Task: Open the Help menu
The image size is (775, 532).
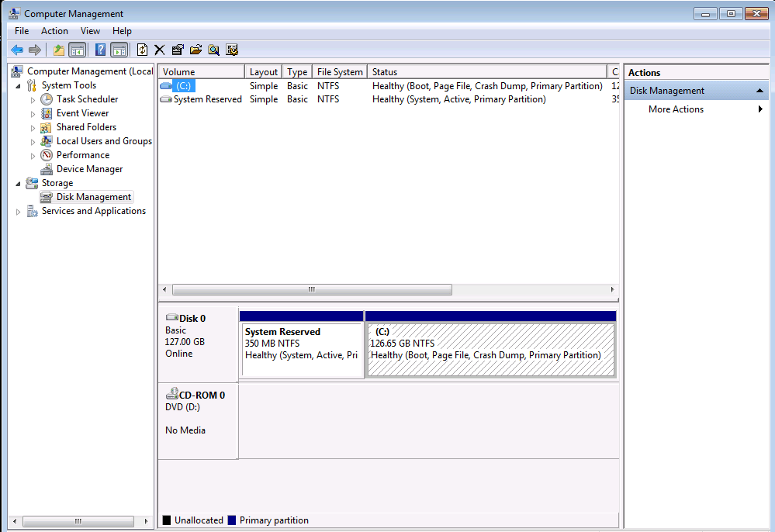Action: pos(122,30)
